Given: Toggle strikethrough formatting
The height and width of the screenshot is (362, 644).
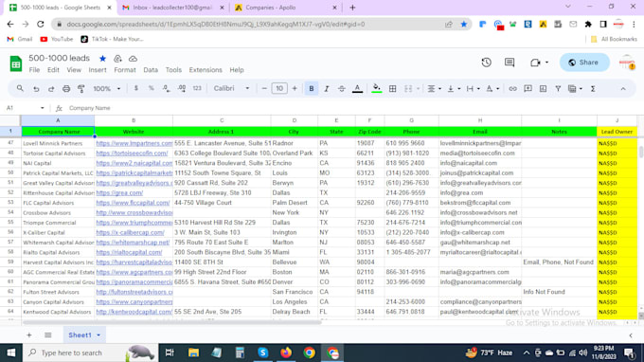Looking at the screenshot, I should tap(341, 88).
